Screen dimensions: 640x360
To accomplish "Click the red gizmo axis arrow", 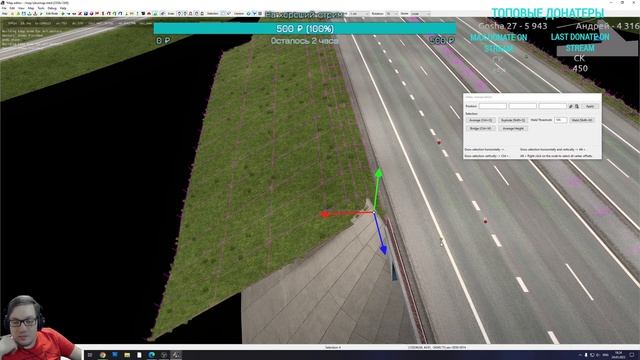I will click(326, 214).
